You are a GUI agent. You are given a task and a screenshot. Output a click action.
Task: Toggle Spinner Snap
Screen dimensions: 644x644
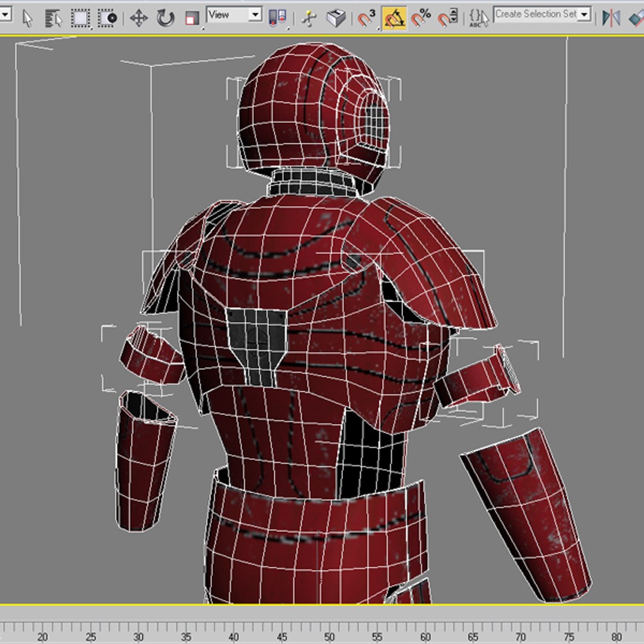coord(448,18)
